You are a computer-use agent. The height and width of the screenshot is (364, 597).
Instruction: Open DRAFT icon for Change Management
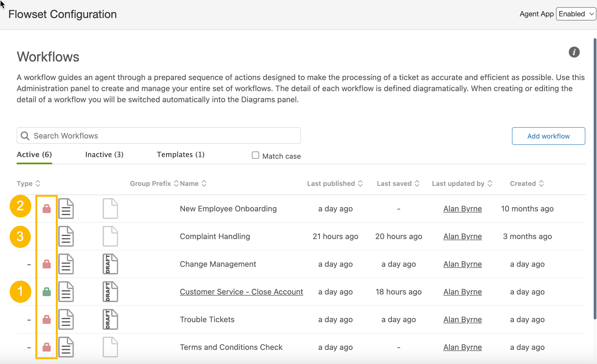click(110, 264)
